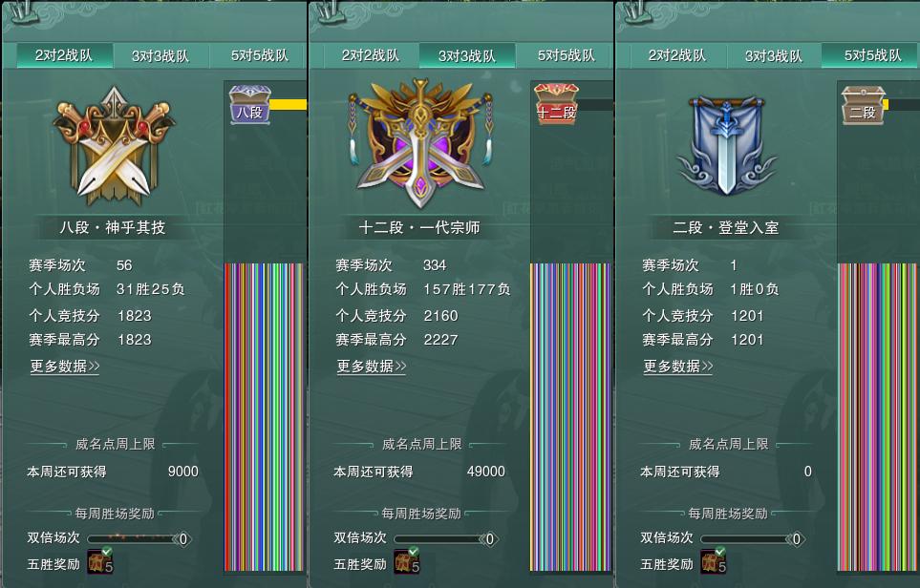Click the 双倍场次 progress bar in left panel

pos(140,538)
